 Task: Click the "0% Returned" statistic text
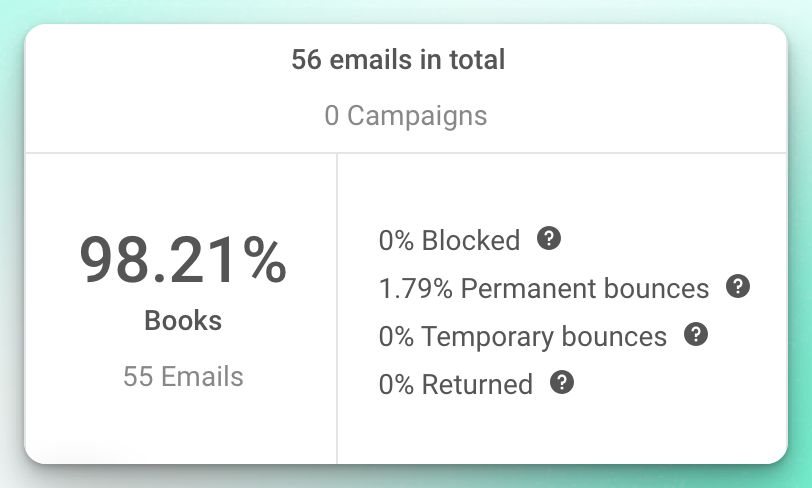(455, 385)
